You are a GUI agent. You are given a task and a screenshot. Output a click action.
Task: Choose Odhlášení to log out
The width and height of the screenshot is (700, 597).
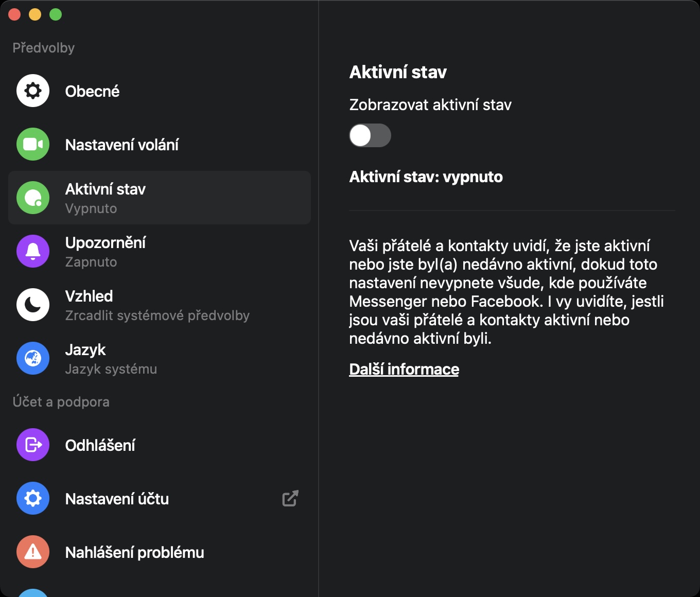coord(100,445)
